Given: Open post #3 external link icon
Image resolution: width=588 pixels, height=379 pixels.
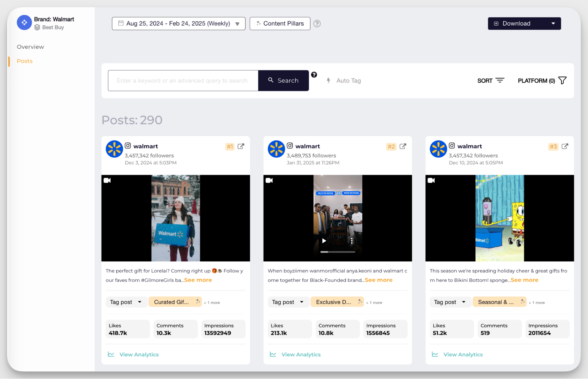Looking at the screenshot, I should click(x=565, y=146).
